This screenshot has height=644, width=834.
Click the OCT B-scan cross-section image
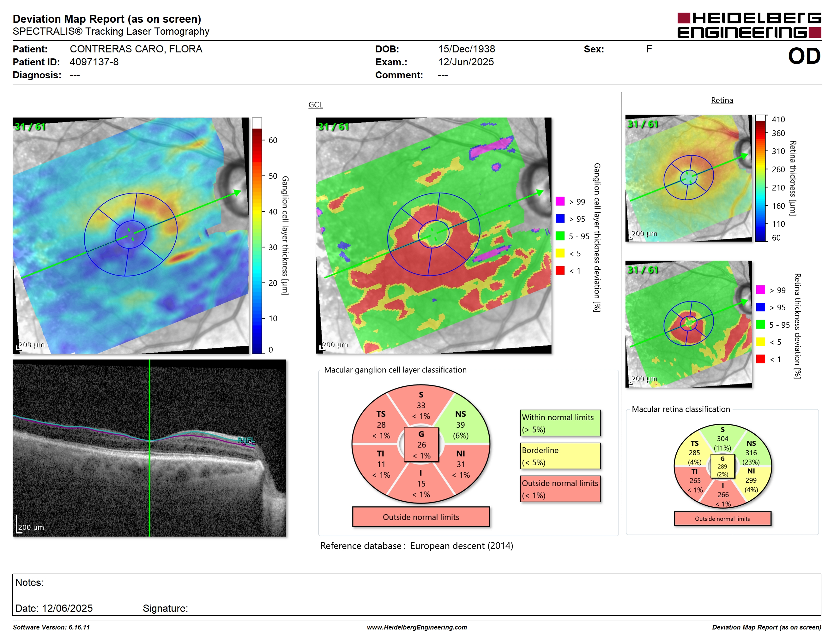pyautogui.click(x=149, y=448)
